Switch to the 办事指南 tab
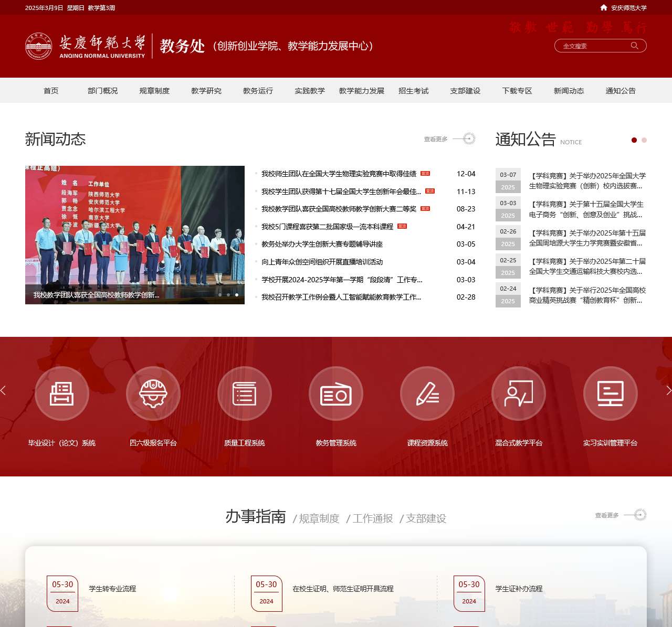This screenshot has width=672, height=627. click(x=256, y=517)
